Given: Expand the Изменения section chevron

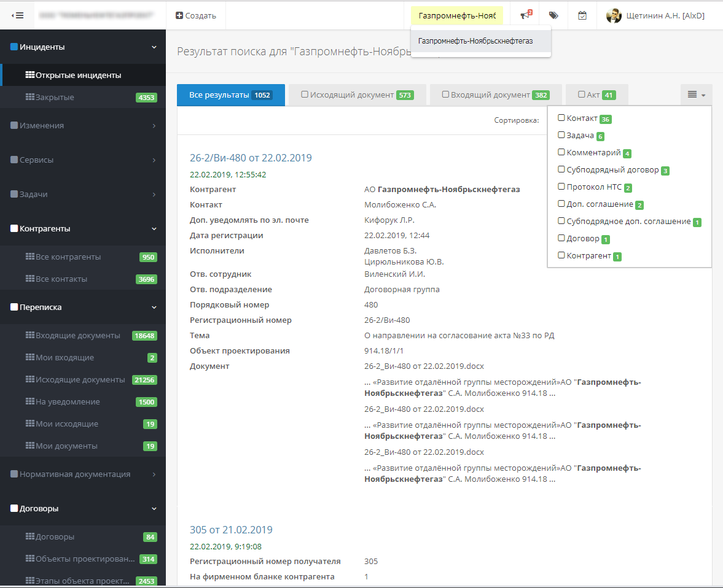Looking at the screenshot, I should point(154,126).
